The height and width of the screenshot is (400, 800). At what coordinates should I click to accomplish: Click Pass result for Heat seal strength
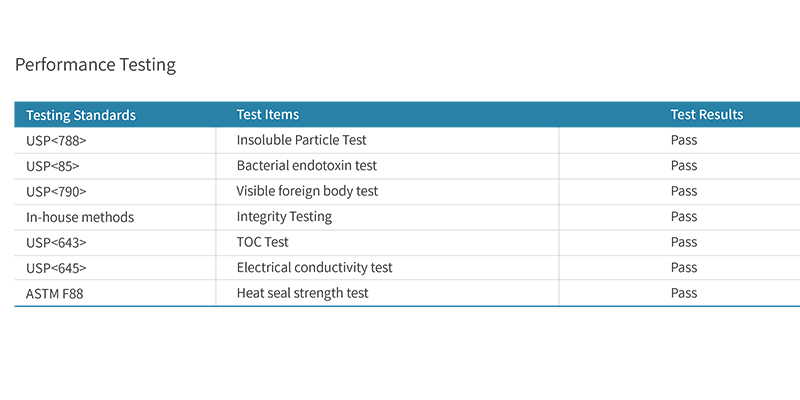[x=684, y=293]
